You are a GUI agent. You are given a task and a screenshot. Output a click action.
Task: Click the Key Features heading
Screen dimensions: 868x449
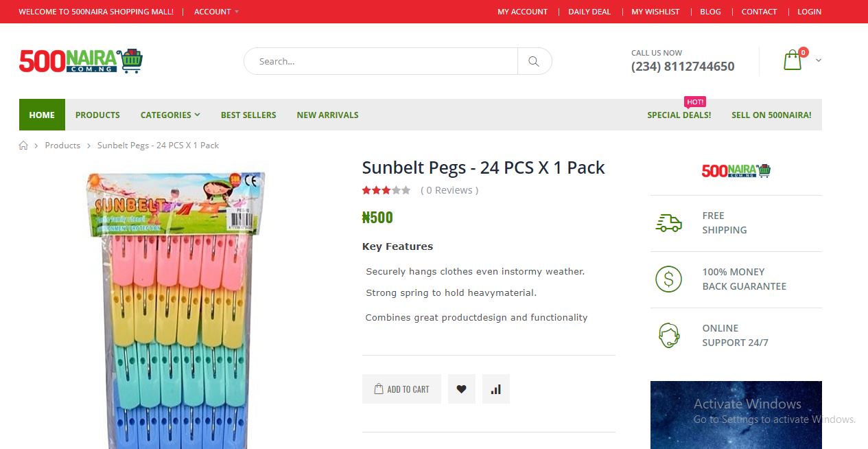pos(397,246)
